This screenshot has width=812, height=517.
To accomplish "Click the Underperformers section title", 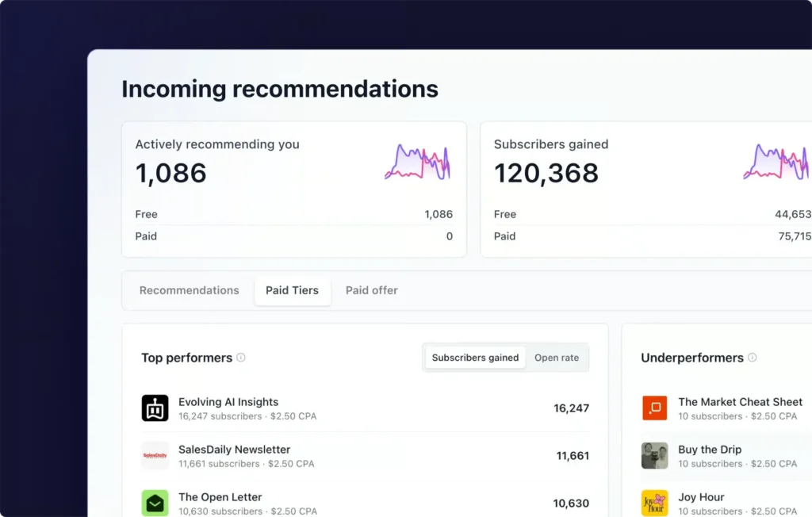I will click(692, 358).
